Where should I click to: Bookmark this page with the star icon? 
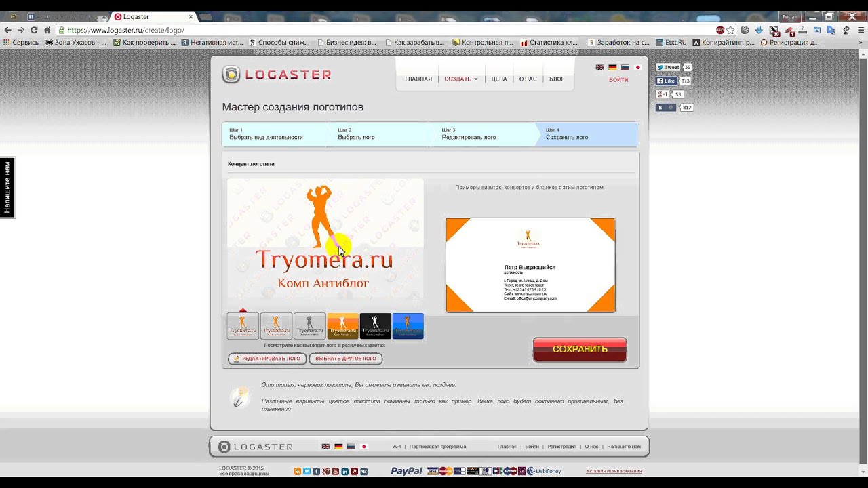coord(730,30)
